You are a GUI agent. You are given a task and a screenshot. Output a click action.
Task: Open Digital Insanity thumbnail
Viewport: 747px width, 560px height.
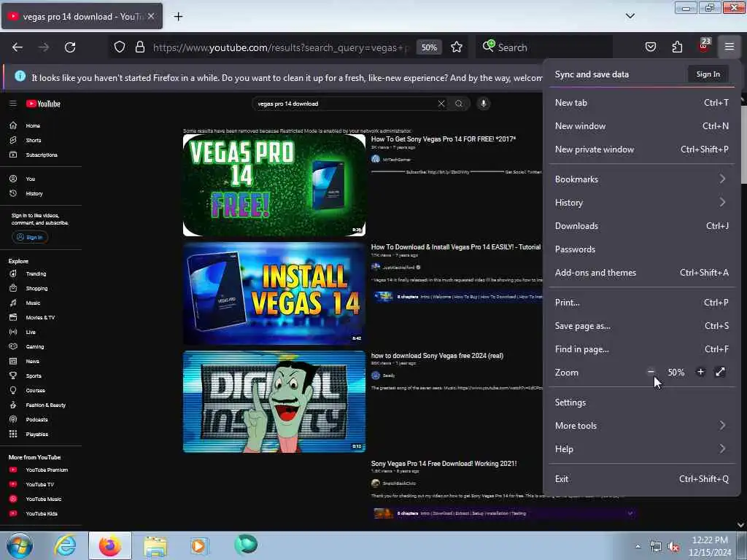point(274,402)
